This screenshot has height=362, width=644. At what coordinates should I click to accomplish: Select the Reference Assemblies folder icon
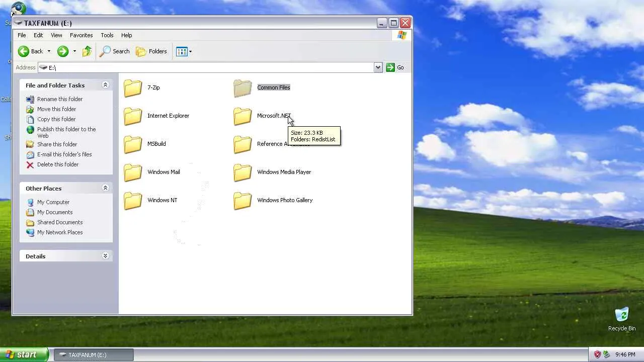[x=243, y=144]
